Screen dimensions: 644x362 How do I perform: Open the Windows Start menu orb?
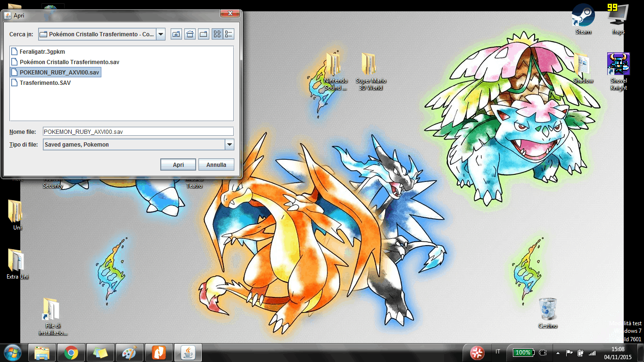12,352
